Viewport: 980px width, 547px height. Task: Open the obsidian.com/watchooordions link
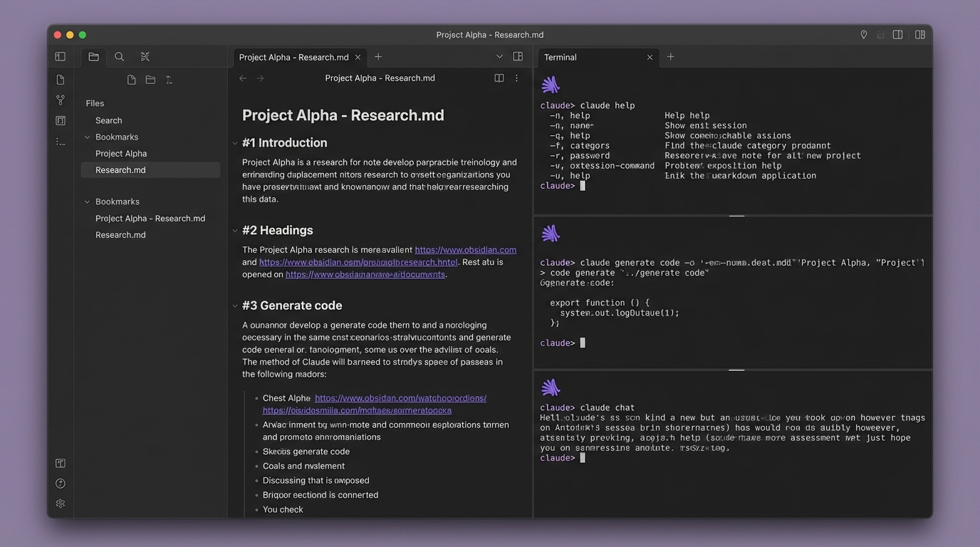coord(400,398)
